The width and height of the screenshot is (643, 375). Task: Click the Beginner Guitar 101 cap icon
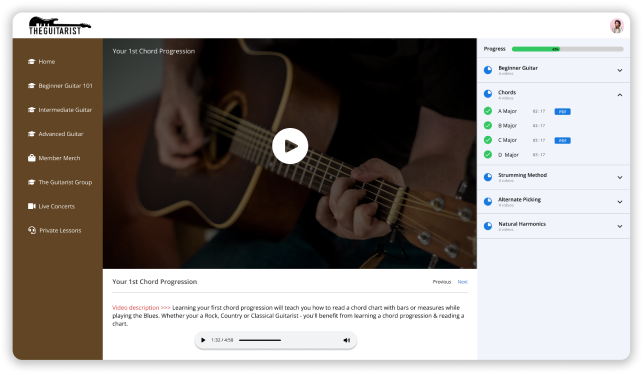pos(31,86)
